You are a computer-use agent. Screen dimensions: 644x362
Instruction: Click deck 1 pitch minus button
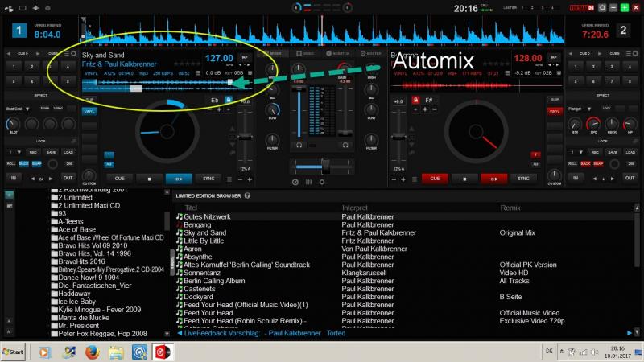tap(240, 179)
